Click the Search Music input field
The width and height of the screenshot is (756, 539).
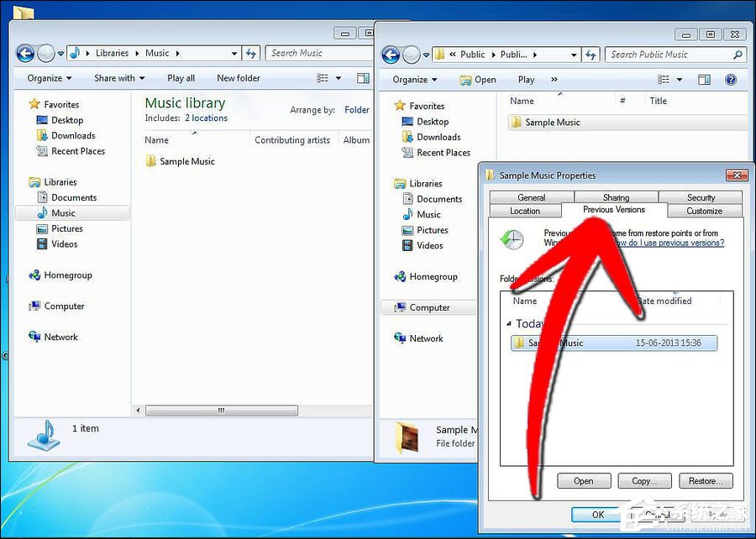320,53
